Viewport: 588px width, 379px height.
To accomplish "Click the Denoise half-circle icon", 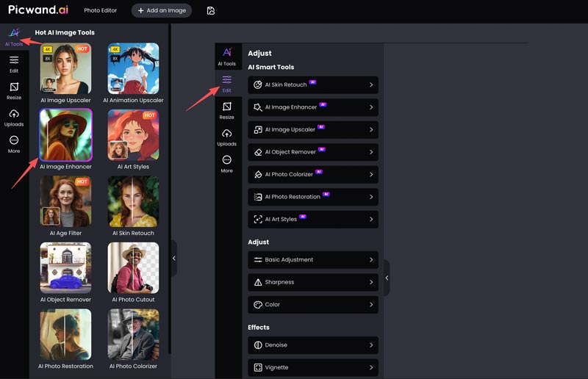I will tap(258, 345).
